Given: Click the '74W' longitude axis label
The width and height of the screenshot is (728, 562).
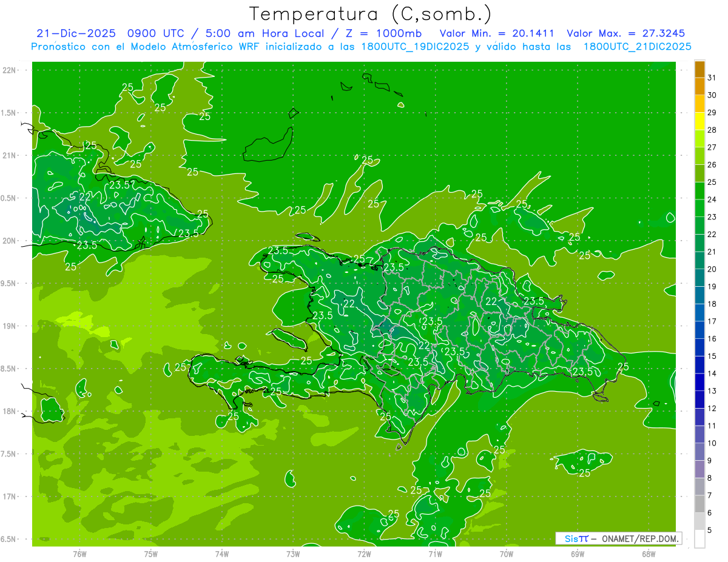Looking at the screenshot, I should click(221, 555).
